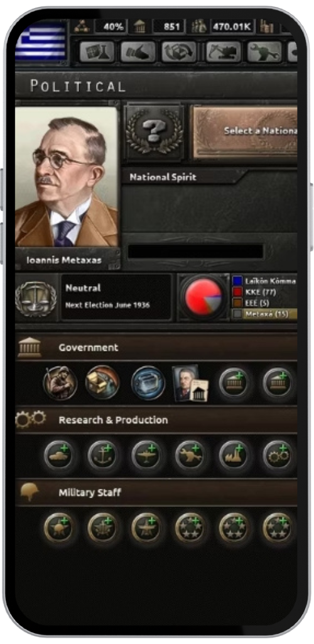The height and width of the screenshot is (644, 314).
Task: Select the KKE (77) party entry
Action: pos(265,292)
